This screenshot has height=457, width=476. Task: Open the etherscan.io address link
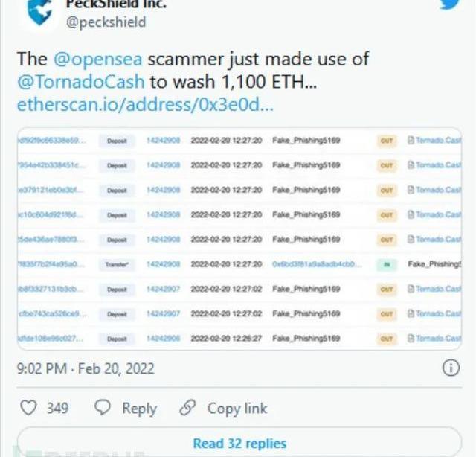145,105
